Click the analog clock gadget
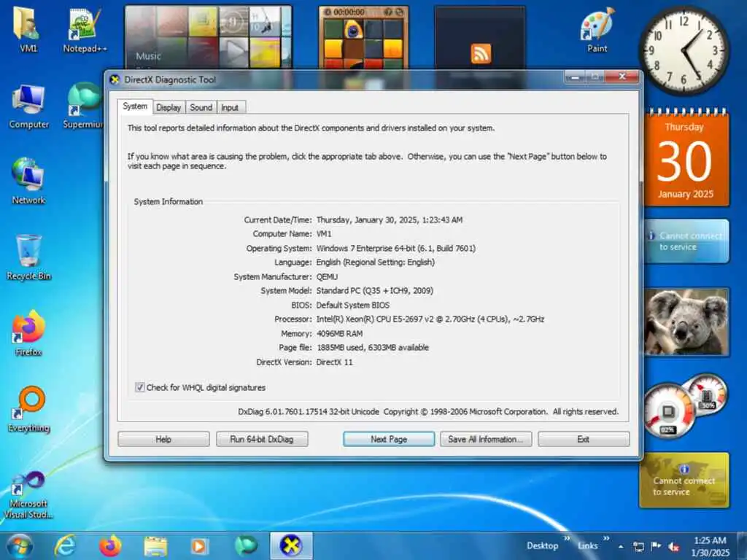This screenshot has height=560, width=747. tap(684, 50)
